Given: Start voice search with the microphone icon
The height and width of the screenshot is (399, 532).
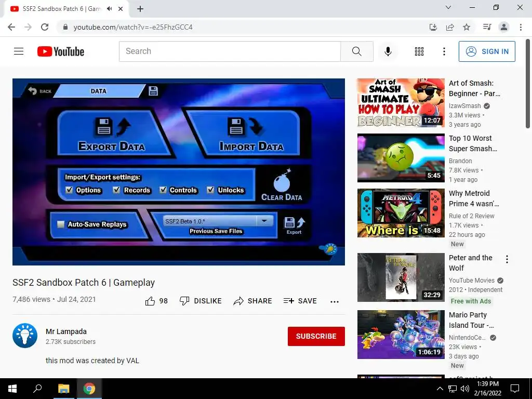Looking at the screenshot, I should [x=388, y=51].
